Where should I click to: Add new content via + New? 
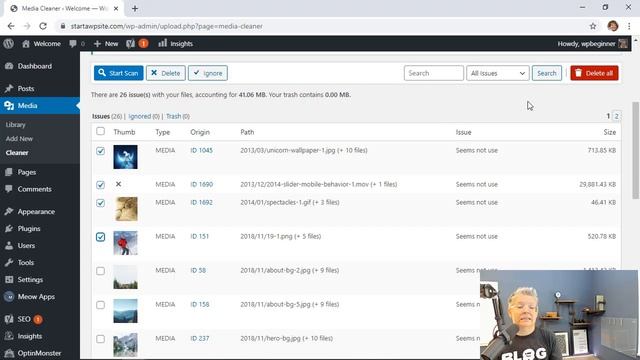click(x=106, y=44)
